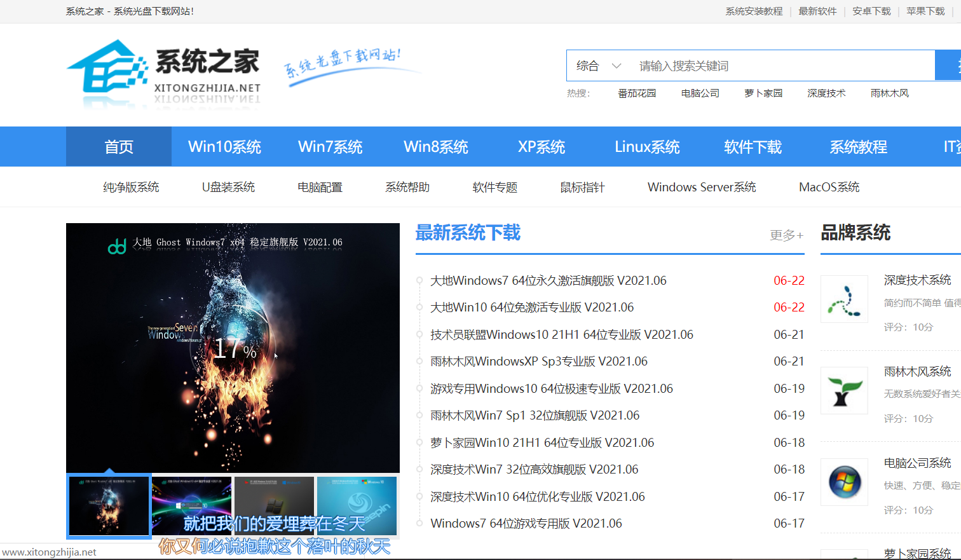Click the search keyword input field
The width and height of the screenshot is (961, 560).
(731, 65)
